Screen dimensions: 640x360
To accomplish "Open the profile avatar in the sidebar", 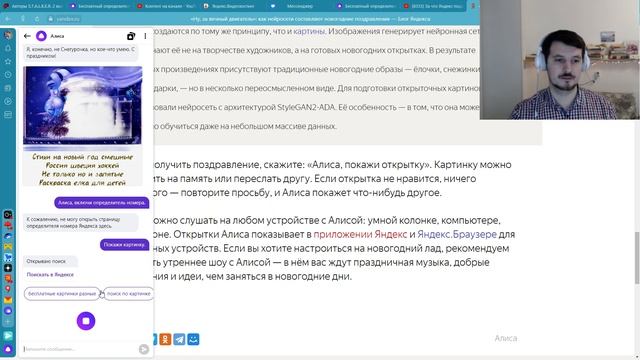I will pos(8,35).
